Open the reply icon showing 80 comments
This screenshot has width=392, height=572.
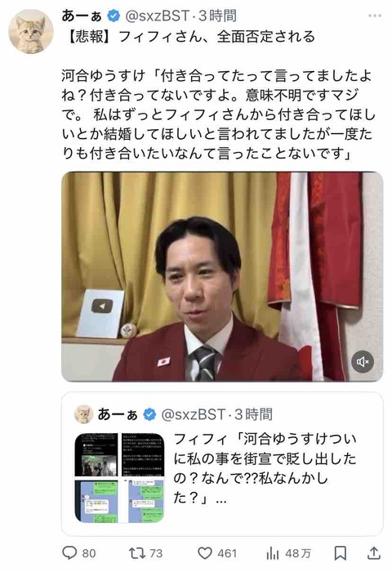pos(69,553)
